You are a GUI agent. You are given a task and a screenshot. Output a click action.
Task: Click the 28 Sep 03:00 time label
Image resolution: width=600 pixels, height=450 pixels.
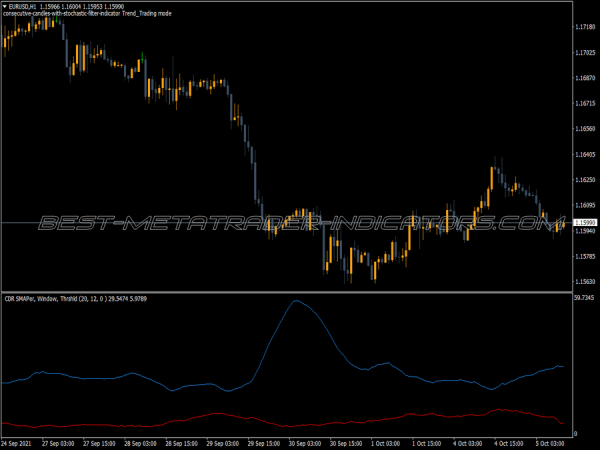[140, 443]
